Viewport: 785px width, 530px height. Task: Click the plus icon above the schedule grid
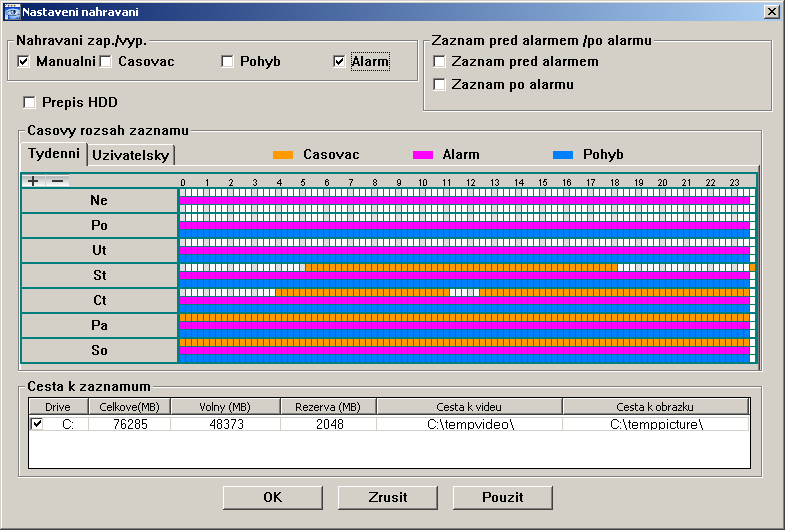(x=33, y=181)
